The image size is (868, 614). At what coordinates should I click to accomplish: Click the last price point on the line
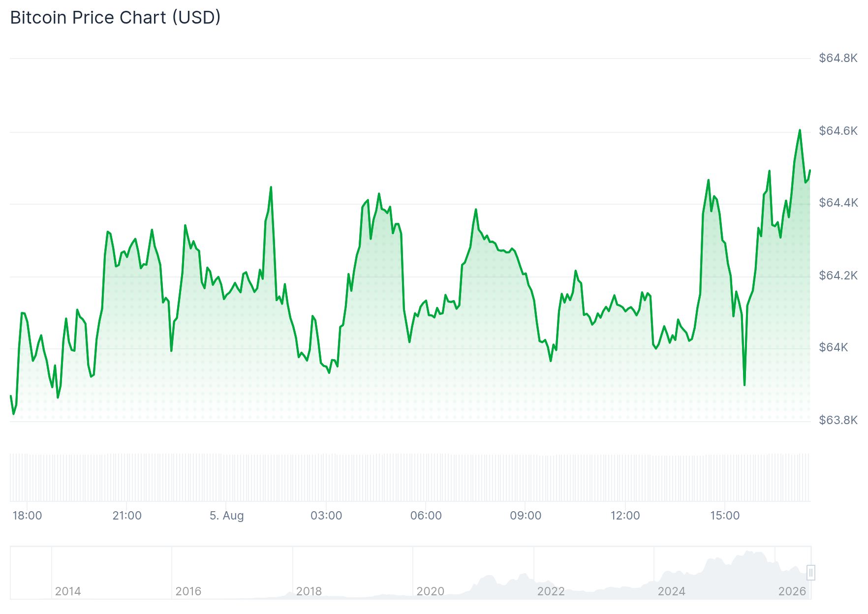[810, 170]
